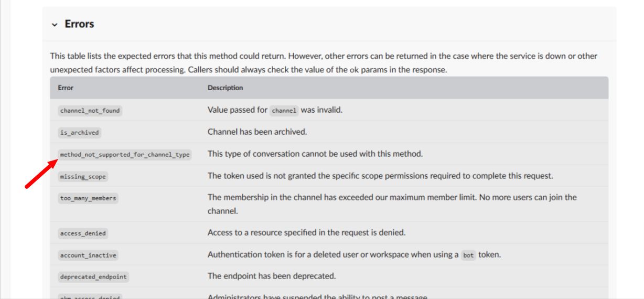The height and width of the screenshot is (299, 644).
Task: Click the endpoint deprecated description text
Action: (x=272, y=276)
